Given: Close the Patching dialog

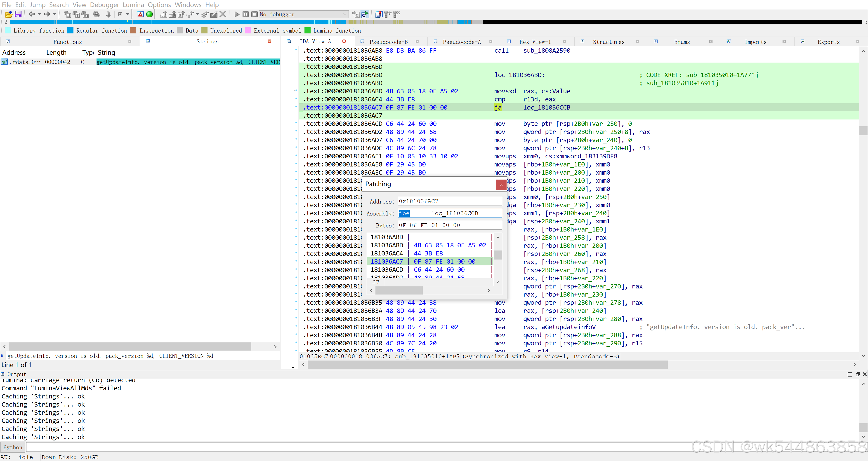Looking at the screenshot, I should coord(501,185).
